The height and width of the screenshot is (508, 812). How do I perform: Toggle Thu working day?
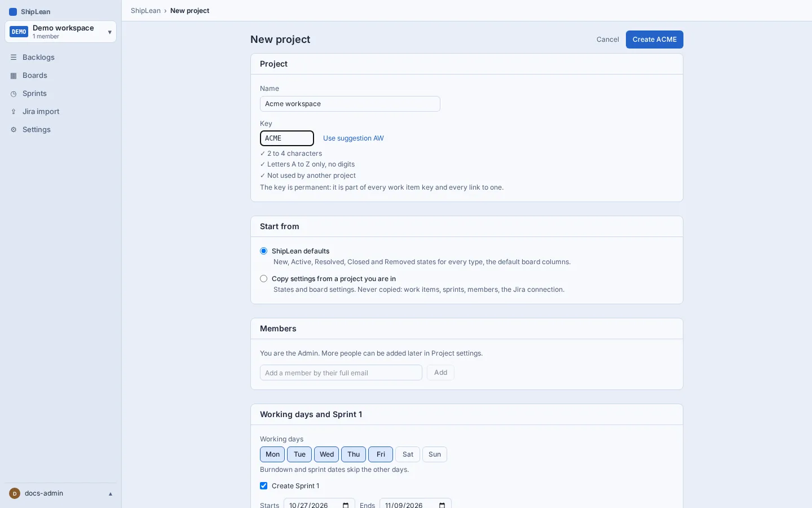point(354,454)
